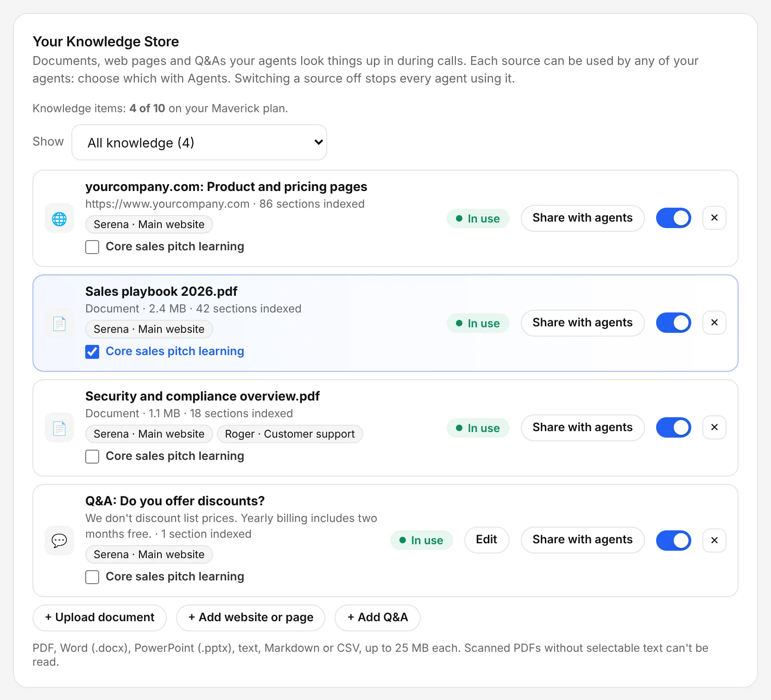Click the document icon beside Security and compliance overview.pdf
This screenshot has height=700, width=771.
(x=59, y=428)
